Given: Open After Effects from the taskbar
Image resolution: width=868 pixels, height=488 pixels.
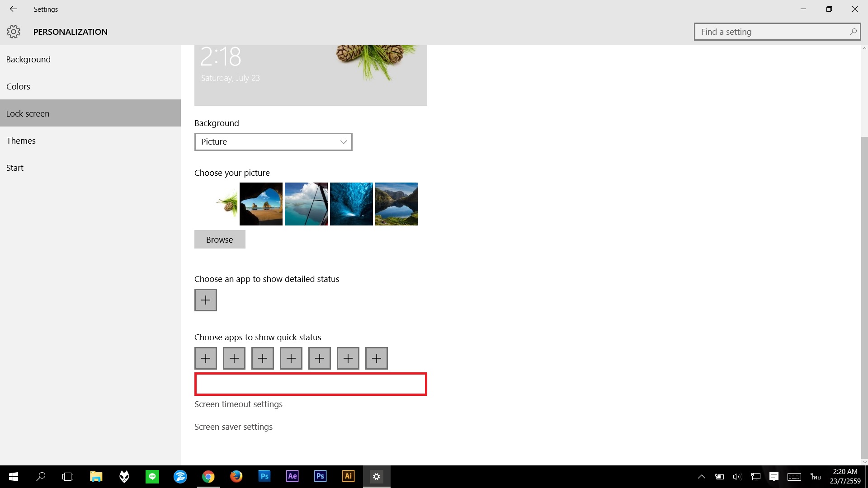Looking at the screenshot, I should pos(292,476).
